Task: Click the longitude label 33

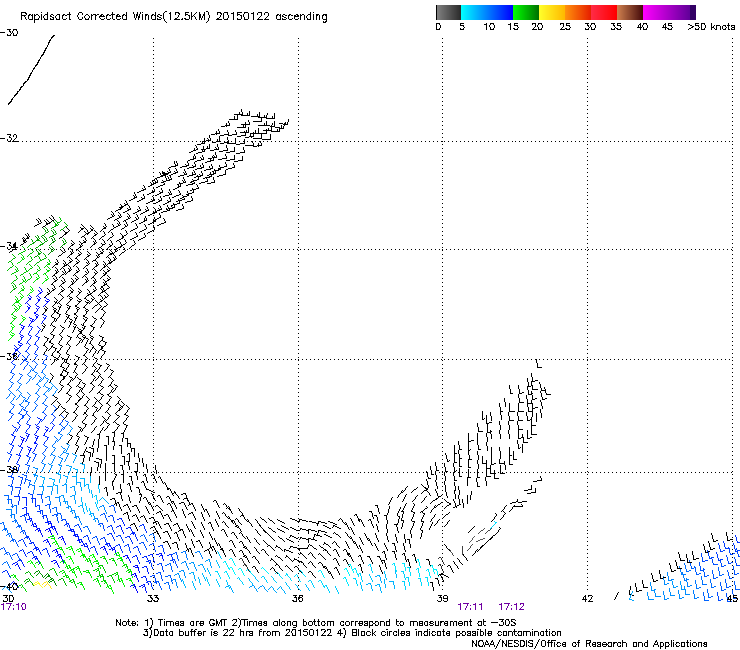Action: [x=153, y=599]
